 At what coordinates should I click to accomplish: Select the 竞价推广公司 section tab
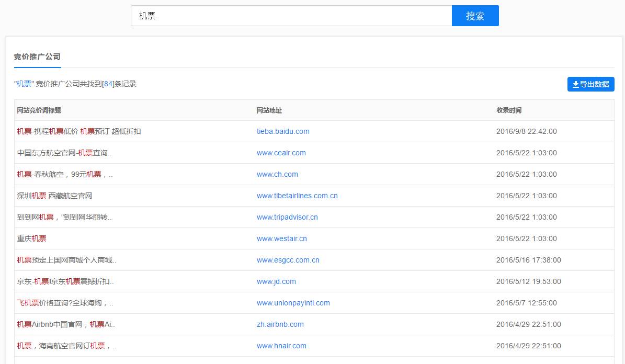click(37, 57)
